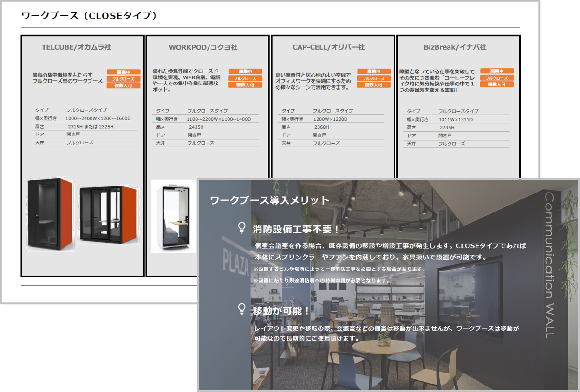Click the 開き戸 door value in the WORKPOD card
The height and width of the screenshot is (392, 580).
pos(194,135)
